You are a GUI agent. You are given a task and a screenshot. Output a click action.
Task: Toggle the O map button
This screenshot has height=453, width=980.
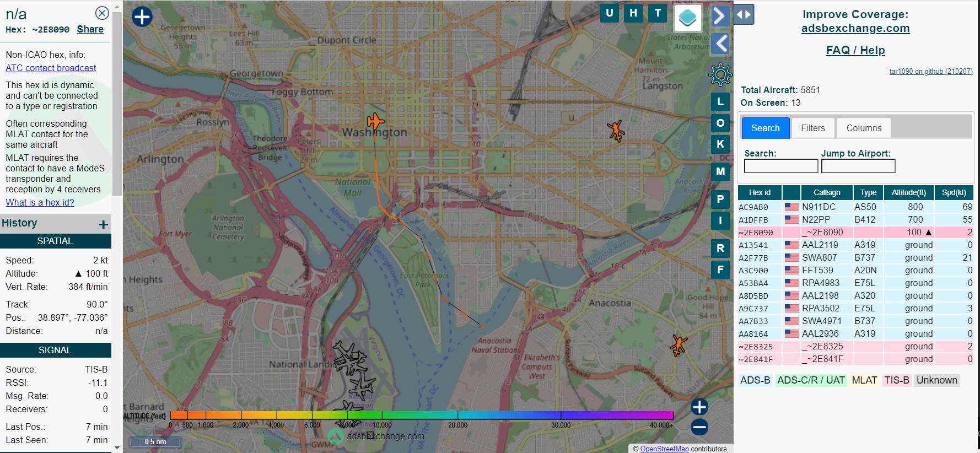[x=720, y=123]
